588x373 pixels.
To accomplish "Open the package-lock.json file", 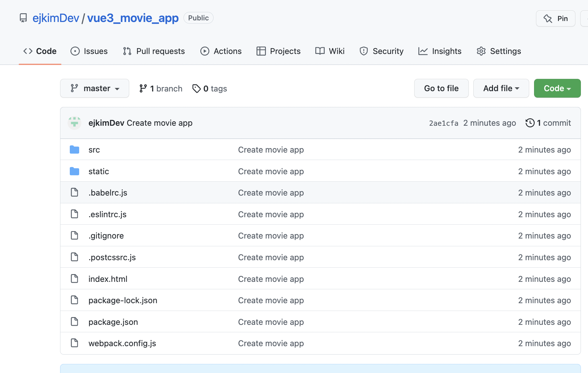I will click(x=123, y=300).
